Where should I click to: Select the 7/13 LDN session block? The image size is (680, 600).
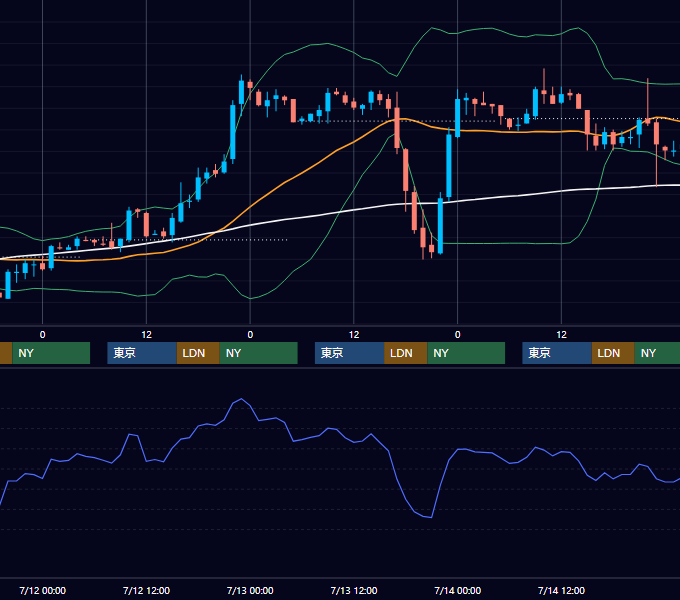click(x=405, y=353)
